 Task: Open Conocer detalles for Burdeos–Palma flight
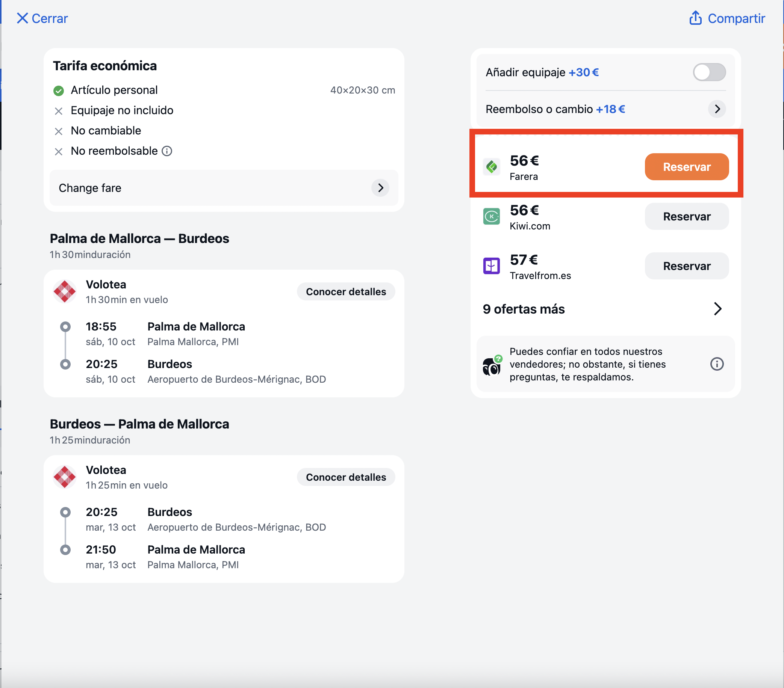(x=346, y=477)
